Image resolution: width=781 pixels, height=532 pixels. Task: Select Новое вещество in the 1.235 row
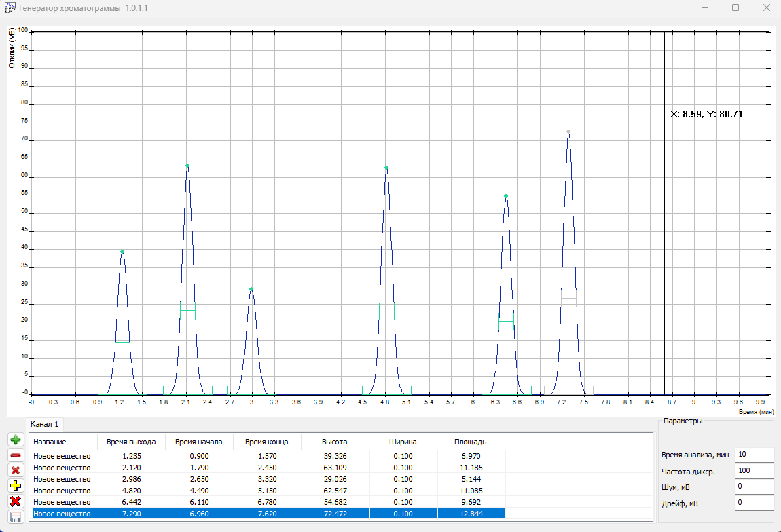coord(62,456)
